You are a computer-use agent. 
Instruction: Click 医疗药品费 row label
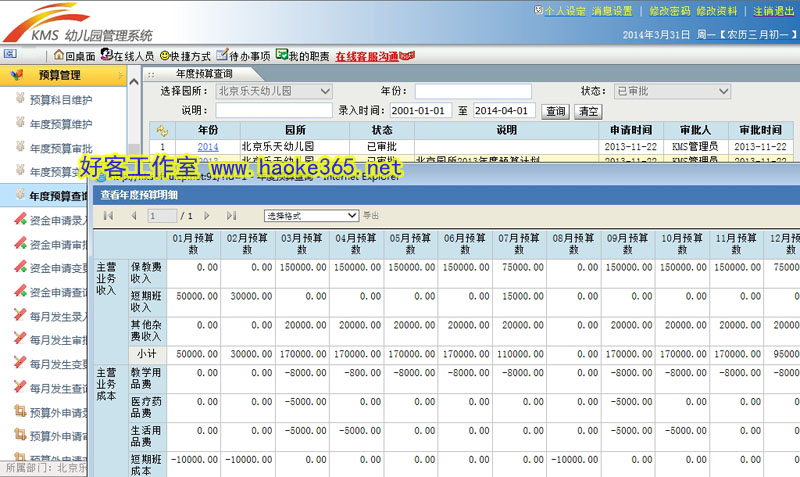pos(146,407)
